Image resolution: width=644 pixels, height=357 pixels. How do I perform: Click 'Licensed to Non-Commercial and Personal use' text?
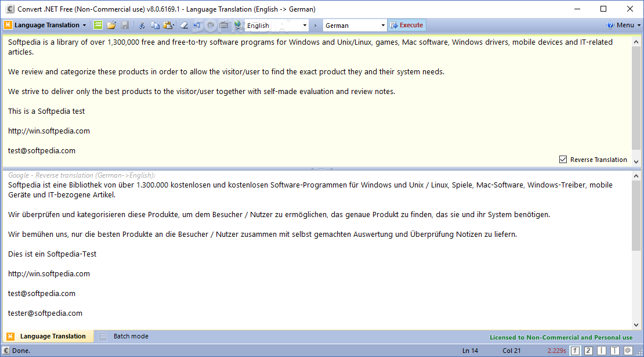[561, 337]
